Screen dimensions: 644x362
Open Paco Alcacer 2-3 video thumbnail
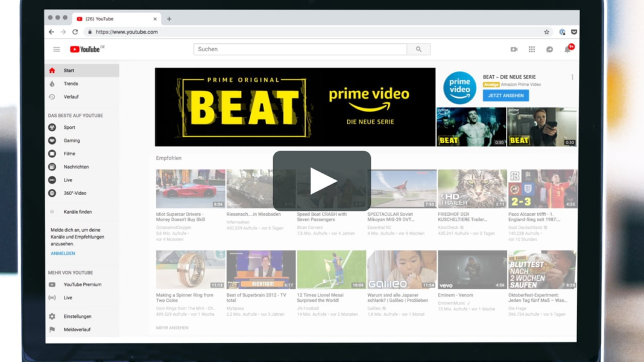543,189
